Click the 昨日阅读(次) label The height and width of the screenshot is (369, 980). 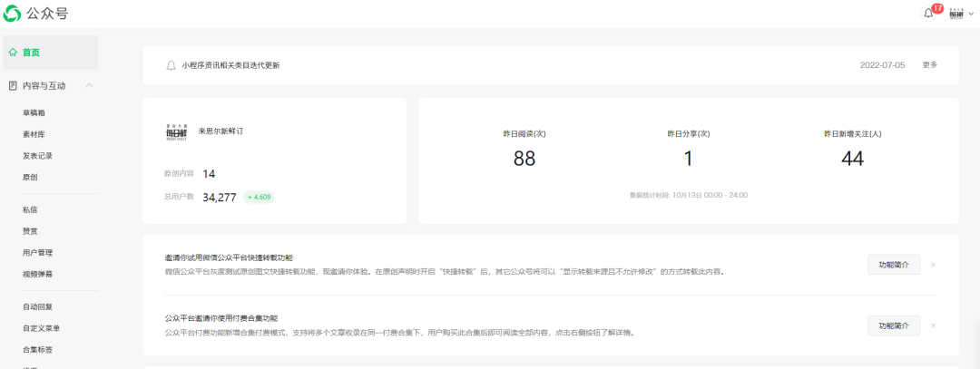point(524,133)
